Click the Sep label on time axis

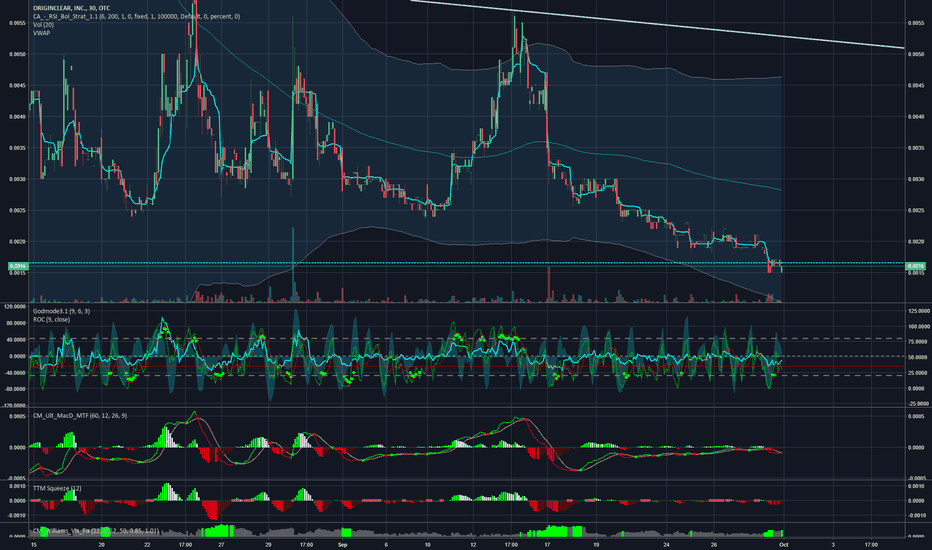coord(342,544)
